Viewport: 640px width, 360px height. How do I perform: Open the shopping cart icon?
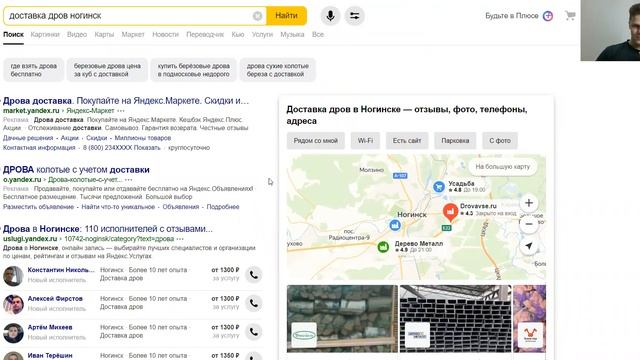(570, 16)
